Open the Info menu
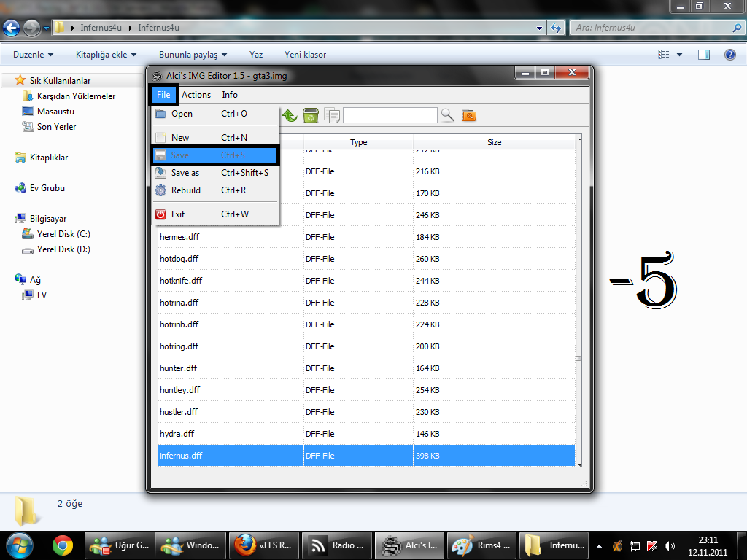 pyautogui.click(x=230, y=95)
